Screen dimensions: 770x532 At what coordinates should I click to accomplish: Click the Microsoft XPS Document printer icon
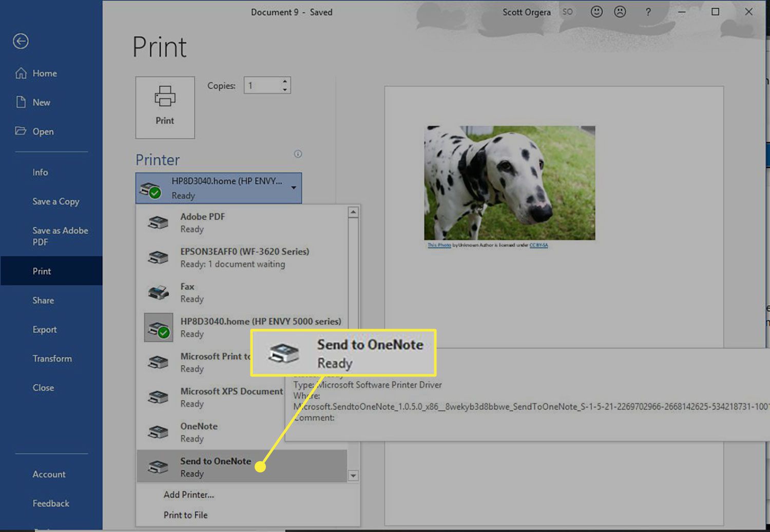158,397
